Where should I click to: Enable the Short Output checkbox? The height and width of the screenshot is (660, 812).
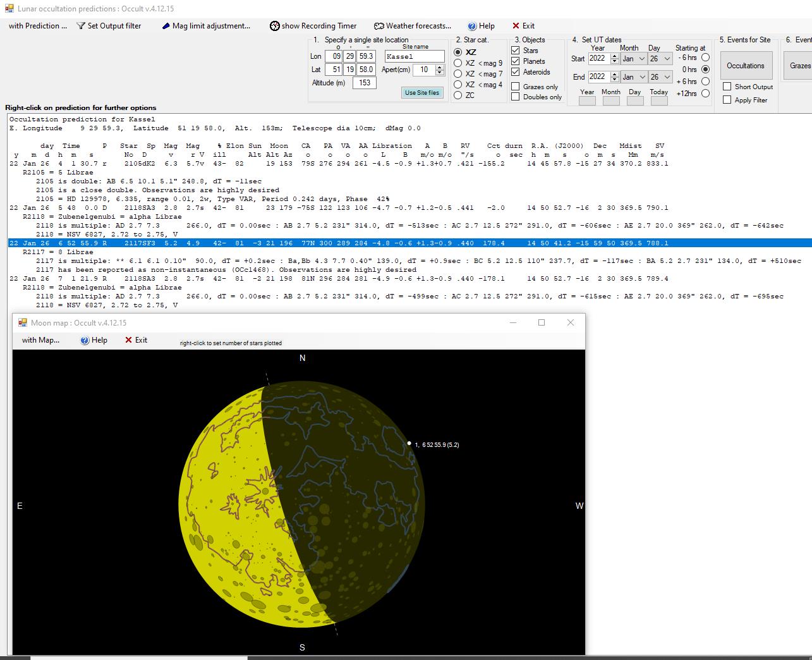coord(727,87)
